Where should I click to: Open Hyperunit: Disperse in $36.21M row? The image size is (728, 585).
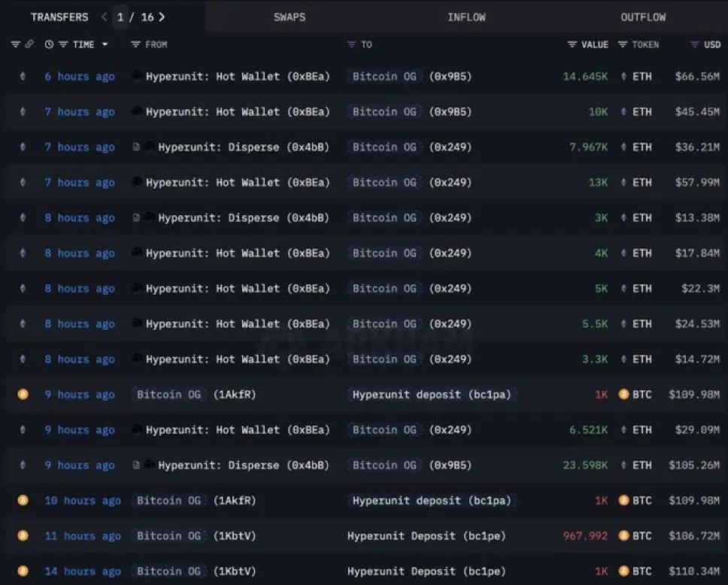pyautogui.click(x=244, y=147)
